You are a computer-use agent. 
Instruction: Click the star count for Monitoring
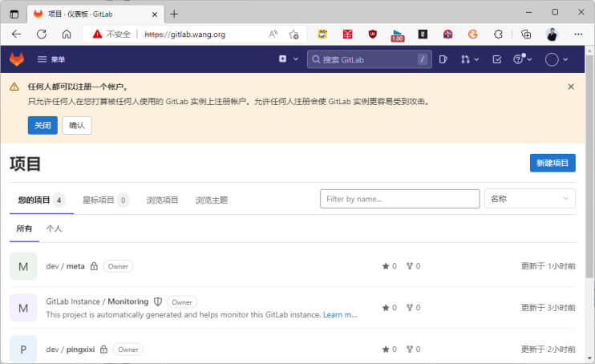[x=390, y=307]
